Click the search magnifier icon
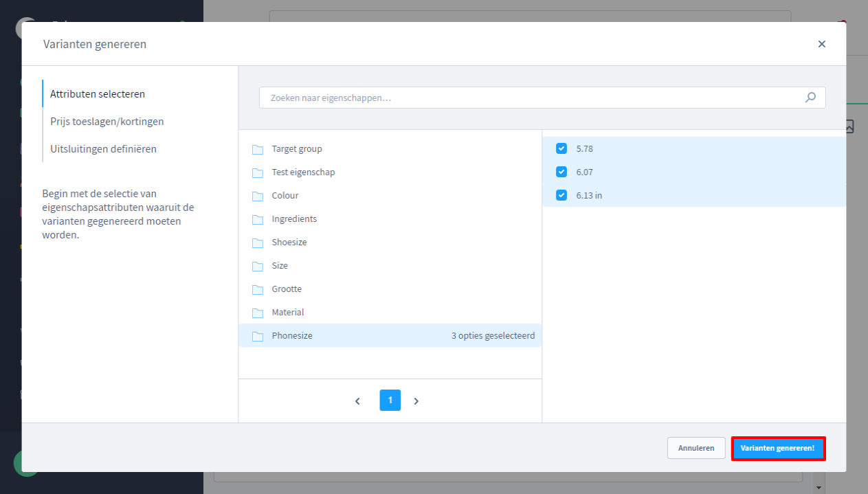 click(x=810, y=98)
